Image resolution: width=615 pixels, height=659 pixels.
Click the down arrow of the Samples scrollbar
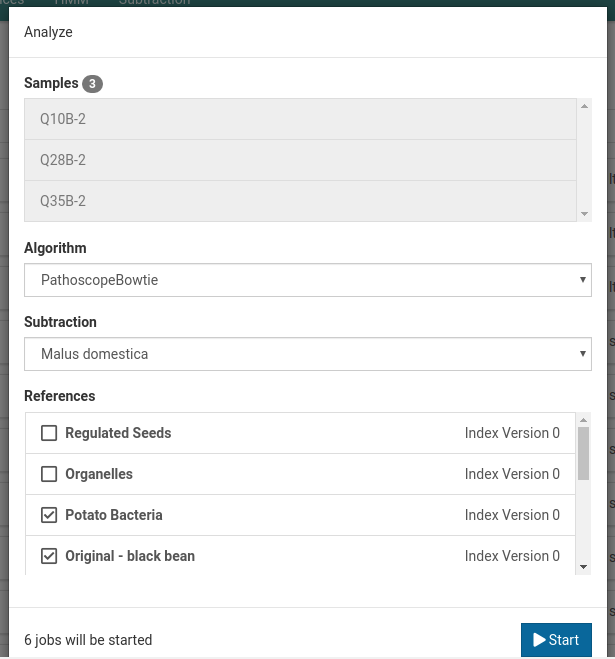(584, 214)
